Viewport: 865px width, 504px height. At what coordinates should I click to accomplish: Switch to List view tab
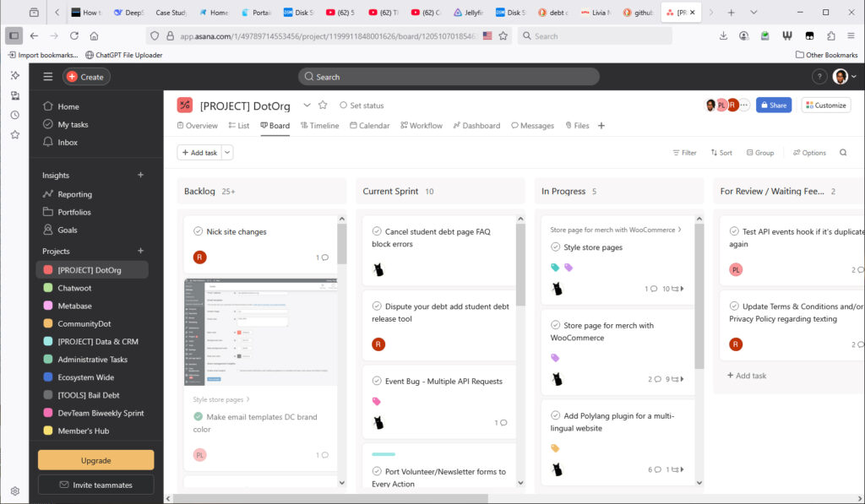(x=238, y=126)
